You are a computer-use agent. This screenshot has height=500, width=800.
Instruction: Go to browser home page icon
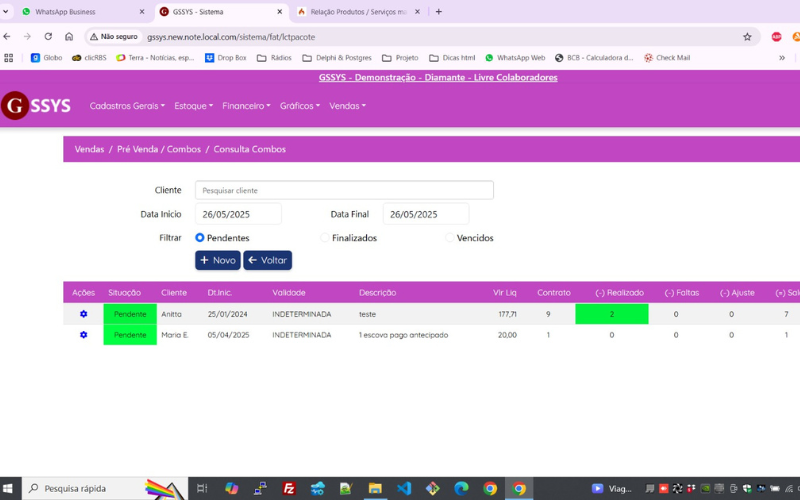pos(69,36)
